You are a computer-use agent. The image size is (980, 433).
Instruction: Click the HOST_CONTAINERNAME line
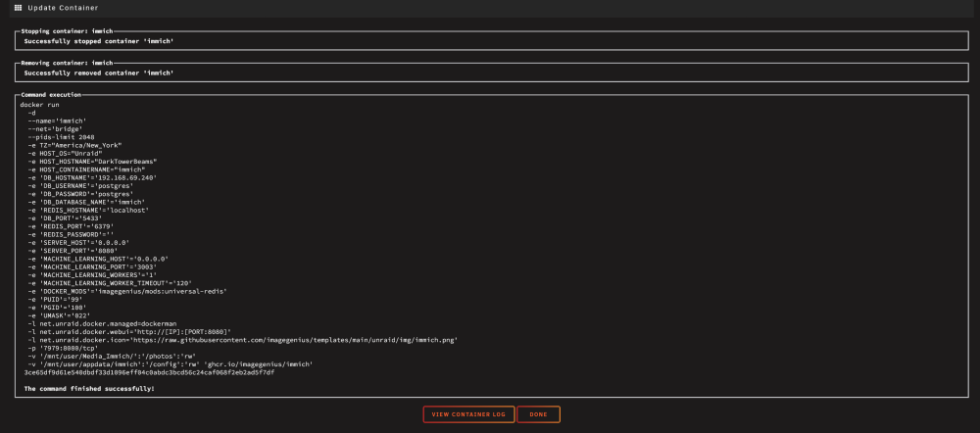coord(86,169)
